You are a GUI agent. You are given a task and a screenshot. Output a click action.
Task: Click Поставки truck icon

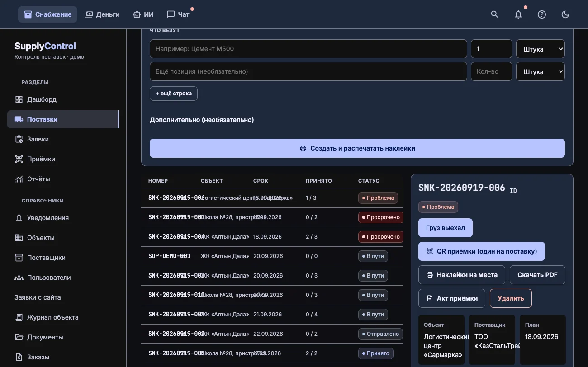point(19,119)
